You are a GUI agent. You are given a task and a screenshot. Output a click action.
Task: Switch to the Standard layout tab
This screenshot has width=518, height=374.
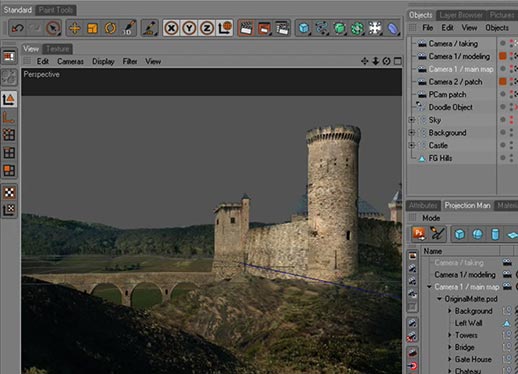tap(18, 10)
